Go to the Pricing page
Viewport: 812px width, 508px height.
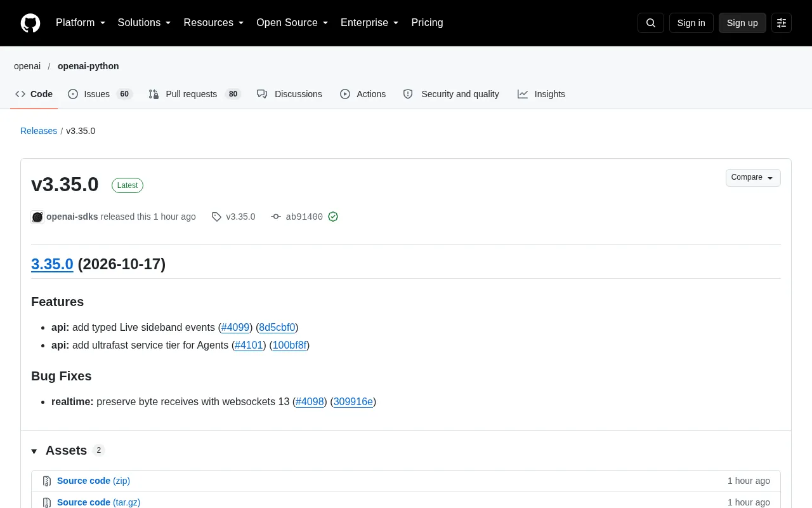coord(427,23)
